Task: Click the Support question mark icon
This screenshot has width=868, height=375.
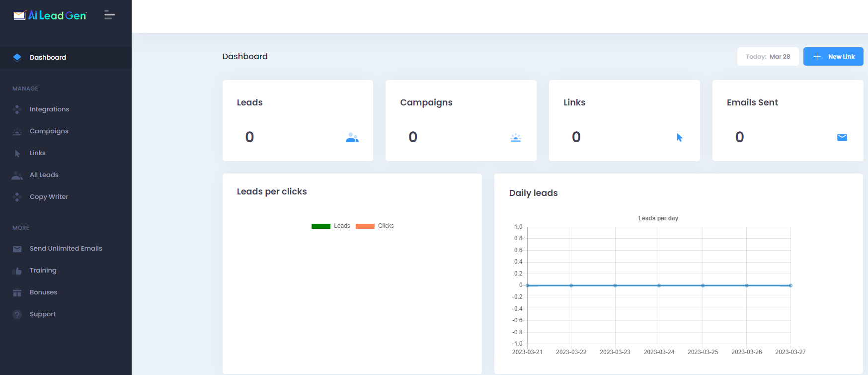Action: point(17,314)
